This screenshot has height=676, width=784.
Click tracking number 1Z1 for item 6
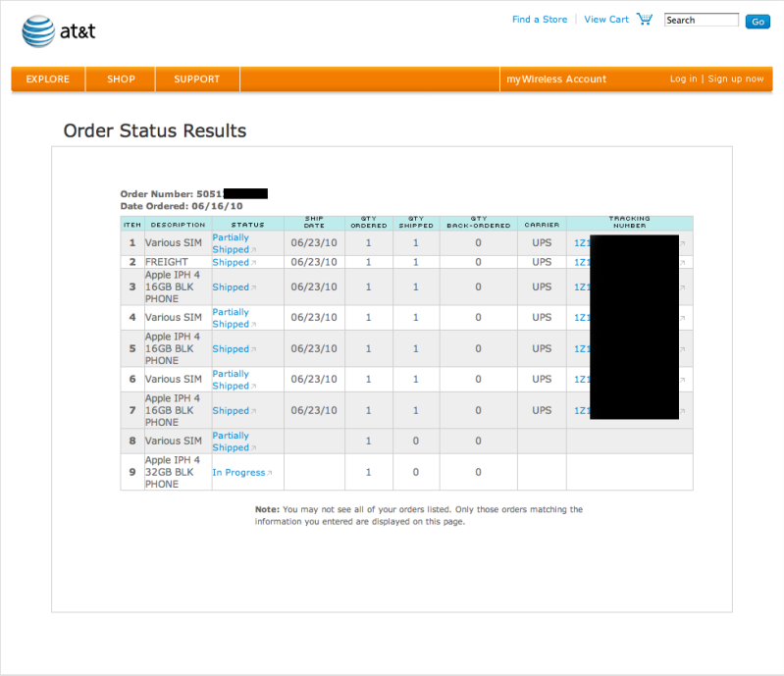click(x=582, y=380)
